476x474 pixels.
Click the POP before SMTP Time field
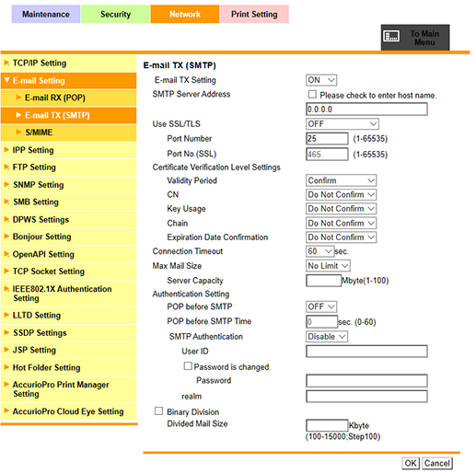click(x=321, y=321)
